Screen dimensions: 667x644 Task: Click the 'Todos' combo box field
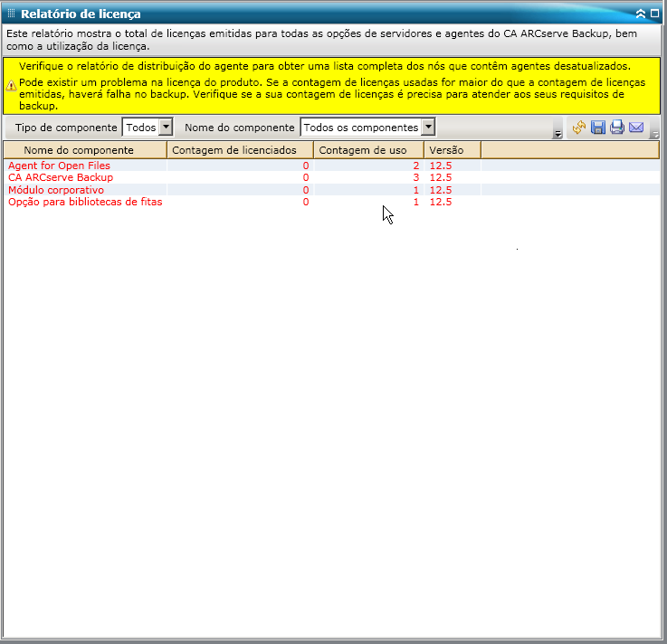148,128
